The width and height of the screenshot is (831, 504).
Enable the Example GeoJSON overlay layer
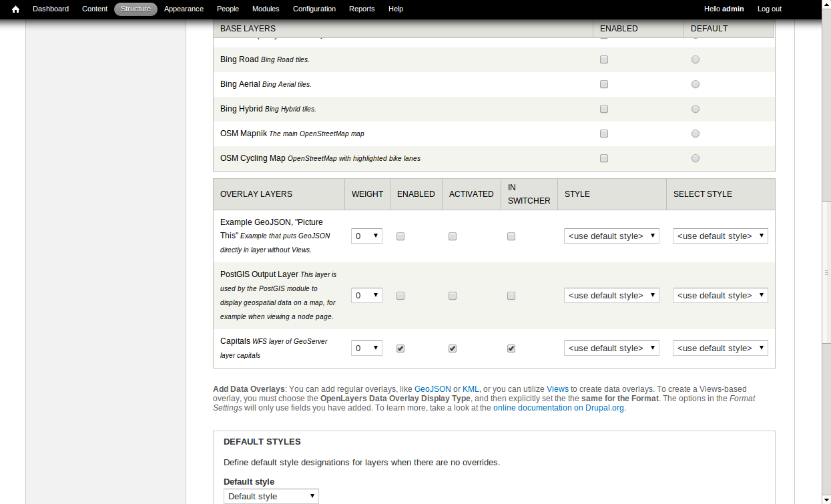(400, 236)
